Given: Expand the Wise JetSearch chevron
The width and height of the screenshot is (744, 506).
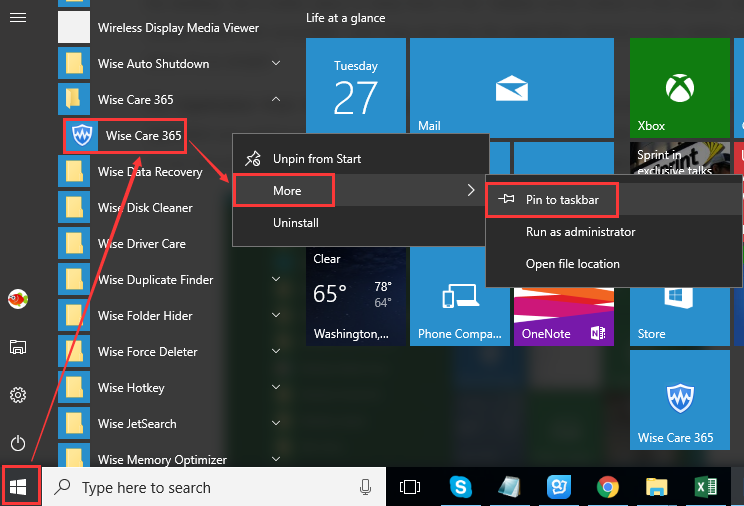Looking at the screenshot, I should click(276, 423).
